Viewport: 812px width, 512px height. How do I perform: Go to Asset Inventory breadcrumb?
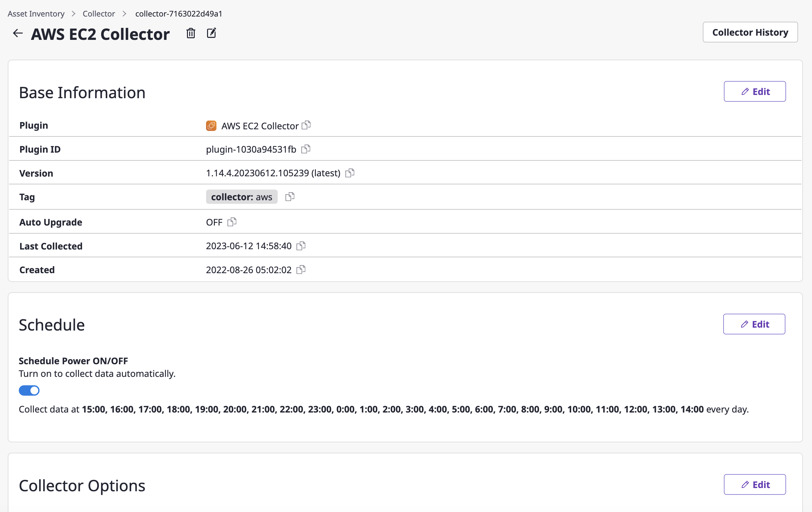coord(36,14)
